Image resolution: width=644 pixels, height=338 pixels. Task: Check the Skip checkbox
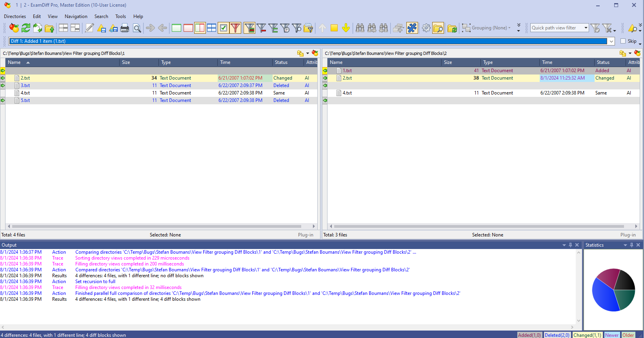(623, 41)
